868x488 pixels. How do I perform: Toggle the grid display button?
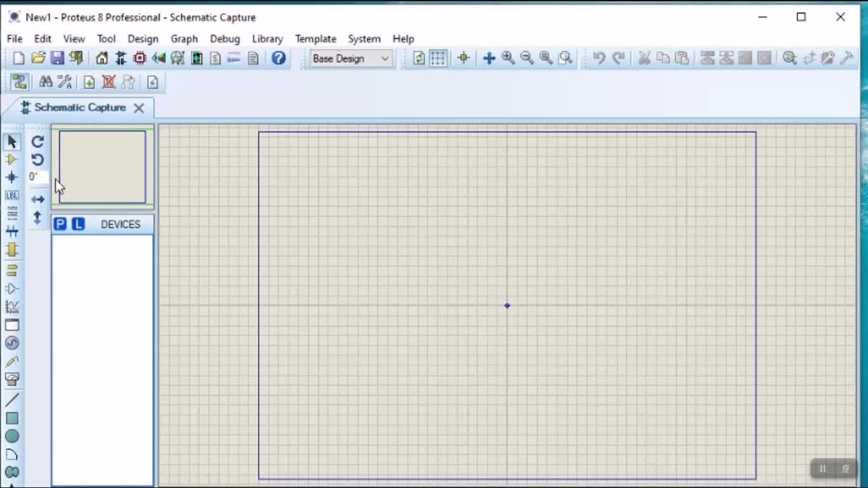[438, 58]
